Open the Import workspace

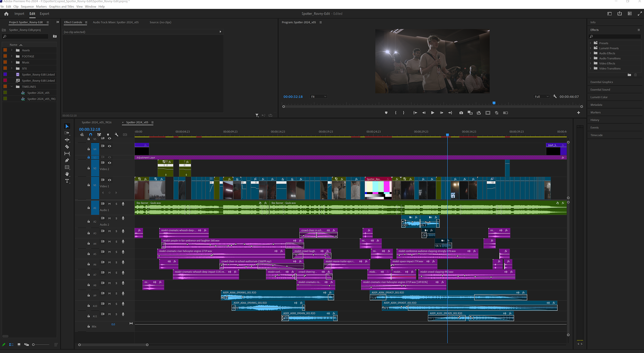(19, 14)
